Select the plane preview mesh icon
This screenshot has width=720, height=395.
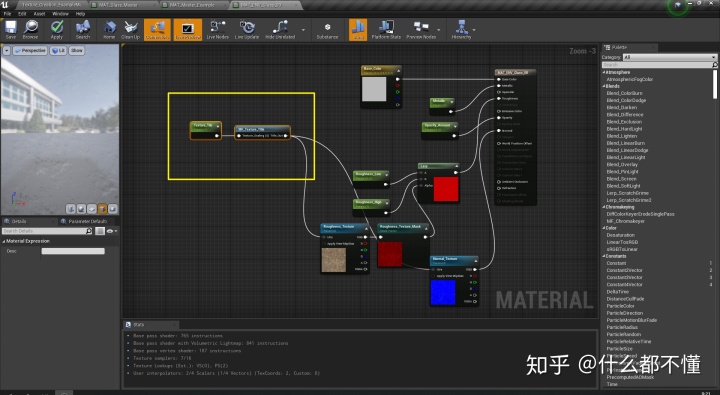[92, 209]
